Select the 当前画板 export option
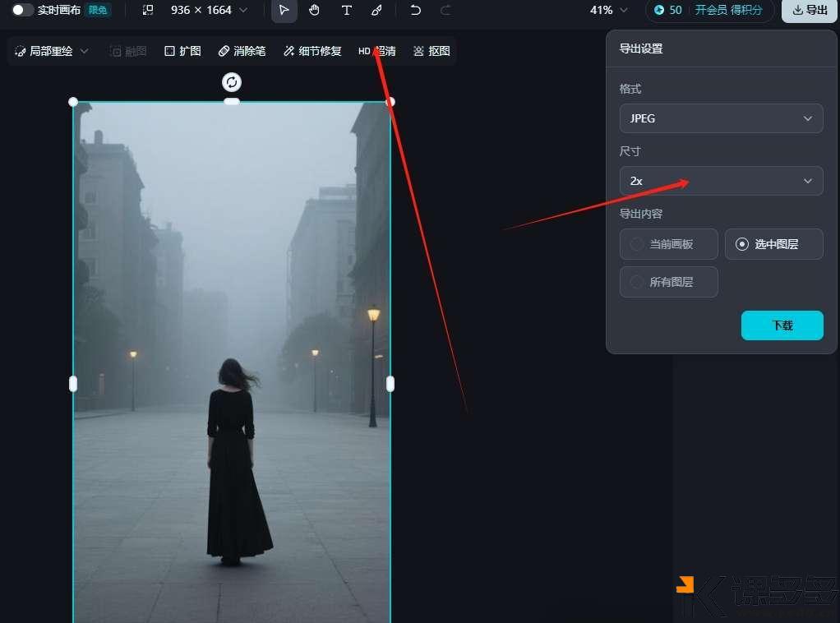Viewport: 840px width, 623px height. pyautogui.click(x=668, y=244)
